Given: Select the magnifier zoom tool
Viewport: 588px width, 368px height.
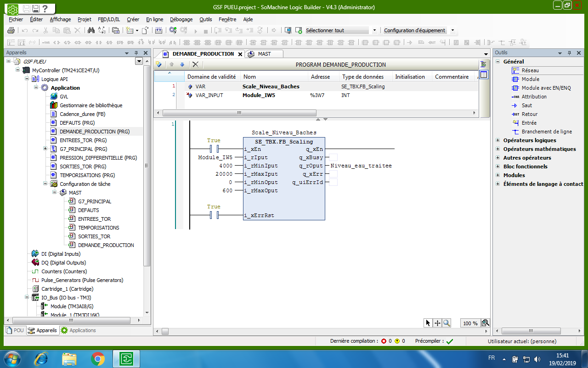Looking at the screenshot, I should pyautogui.click(x=447, y=323).
